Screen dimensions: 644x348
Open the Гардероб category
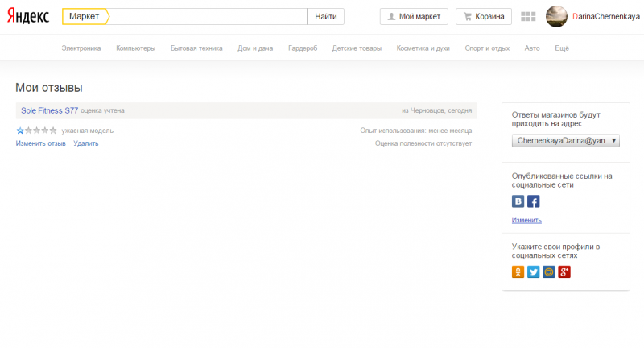pyautogui.click(x=303, y=48)
